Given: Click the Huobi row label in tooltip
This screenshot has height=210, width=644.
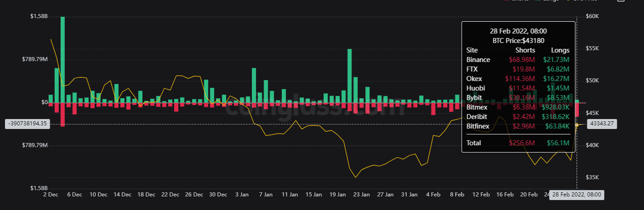Looking at the screenshot, I should tap(475, 88).
